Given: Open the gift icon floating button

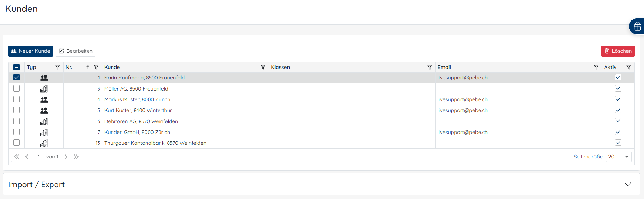Looking at the screenshot, I should tap(637, 27).
